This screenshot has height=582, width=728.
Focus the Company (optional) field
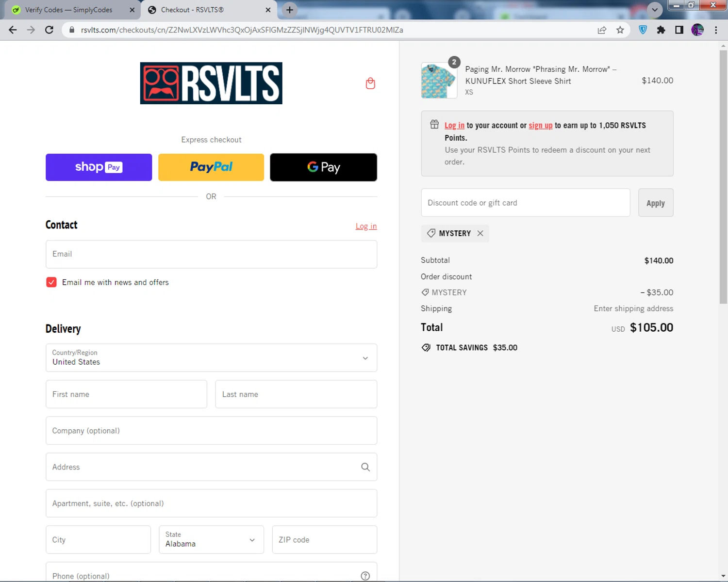pos(211,431)
